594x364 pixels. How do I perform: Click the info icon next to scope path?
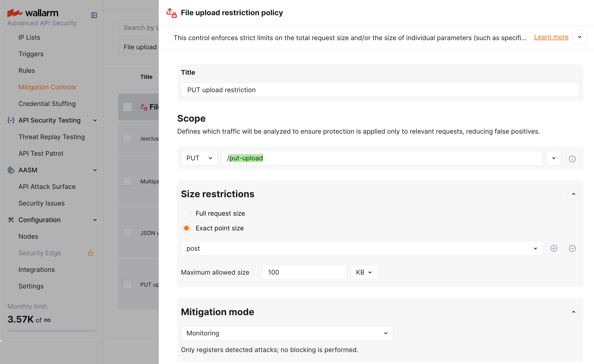tap(572, 159)
